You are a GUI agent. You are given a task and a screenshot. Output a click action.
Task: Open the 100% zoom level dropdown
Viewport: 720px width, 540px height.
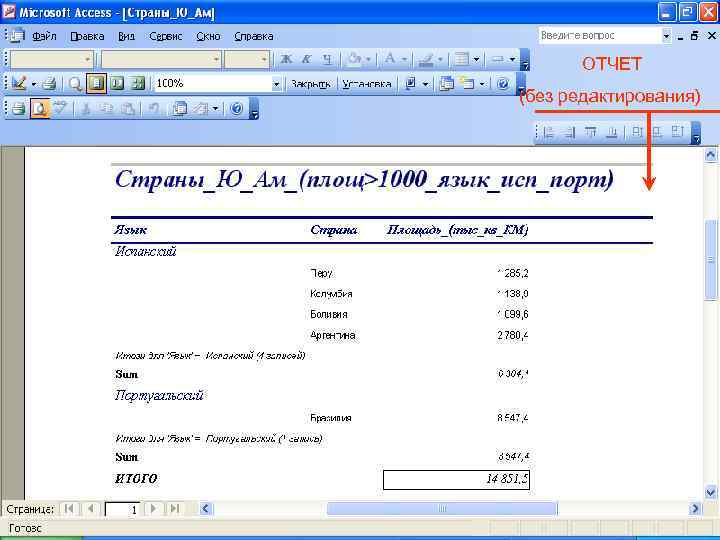pos(276,84)
